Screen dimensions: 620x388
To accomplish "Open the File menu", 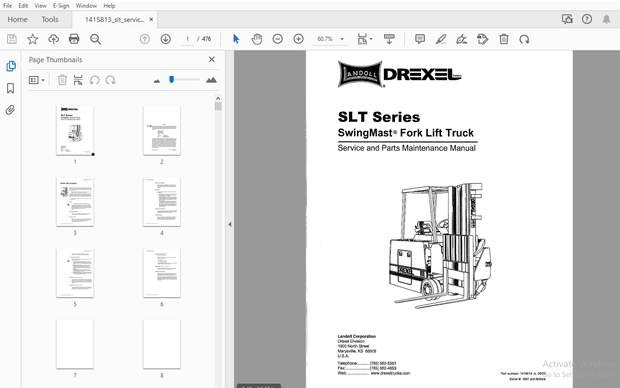I will (x=8, y=6).
